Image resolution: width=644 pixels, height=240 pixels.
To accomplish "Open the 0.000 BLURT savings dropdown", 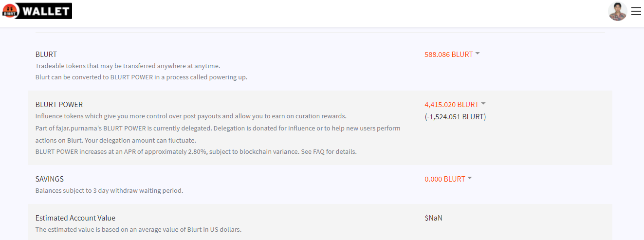I will click(x=445, y=179).
